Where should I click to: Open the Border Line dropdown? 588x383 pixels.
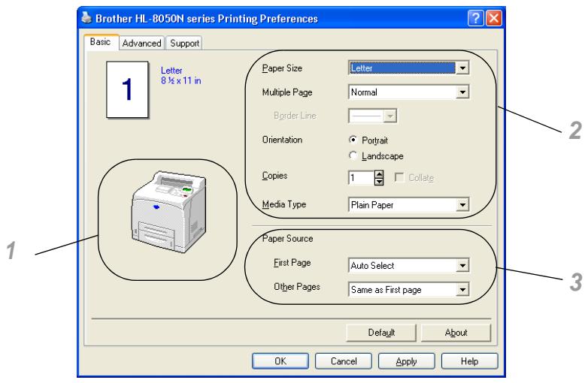tap(390, 116)
